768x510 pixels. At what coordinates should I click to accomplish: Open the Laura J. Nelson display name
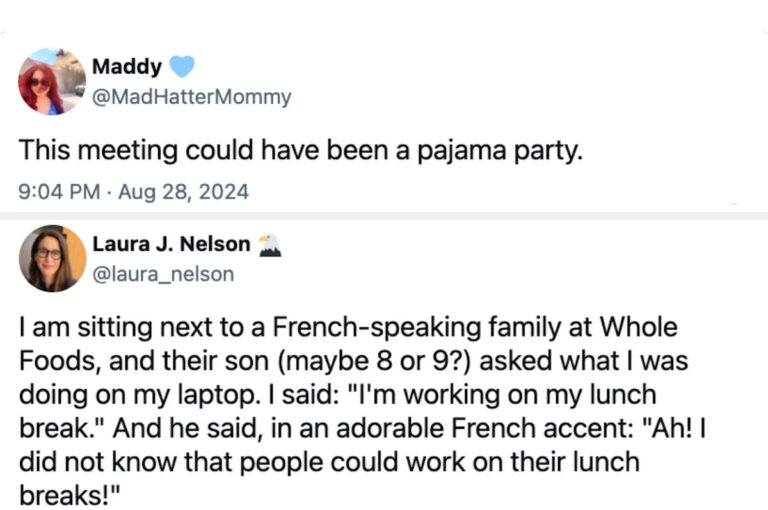[170, 245]
